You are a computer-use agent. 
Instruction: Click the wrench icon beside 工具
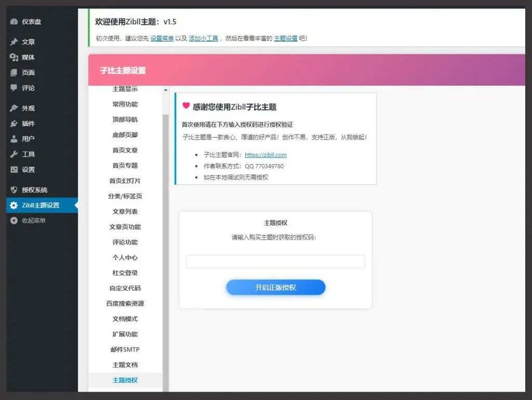pyautogui.click(x=14, y=154)
